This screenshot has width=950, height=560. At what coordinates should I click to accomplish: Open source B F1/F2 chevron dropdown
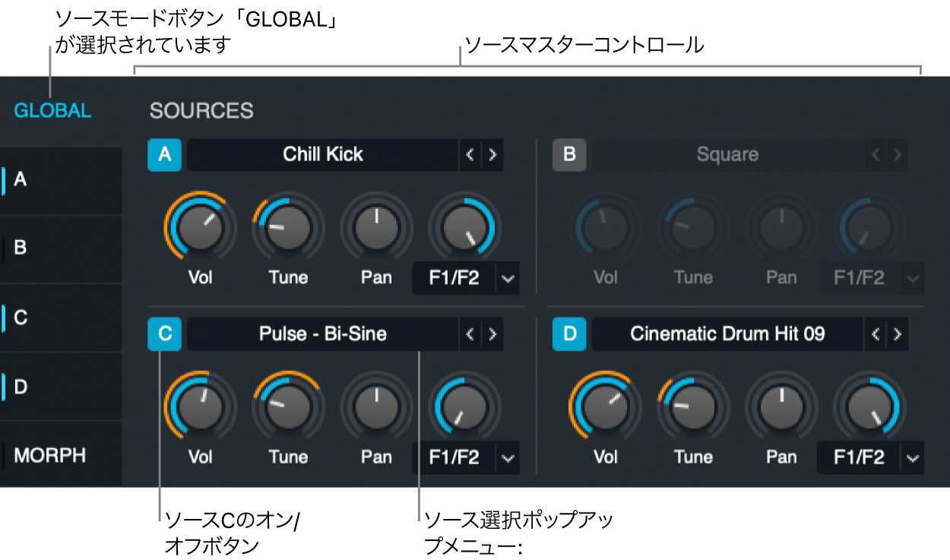[x=914, y=279]
